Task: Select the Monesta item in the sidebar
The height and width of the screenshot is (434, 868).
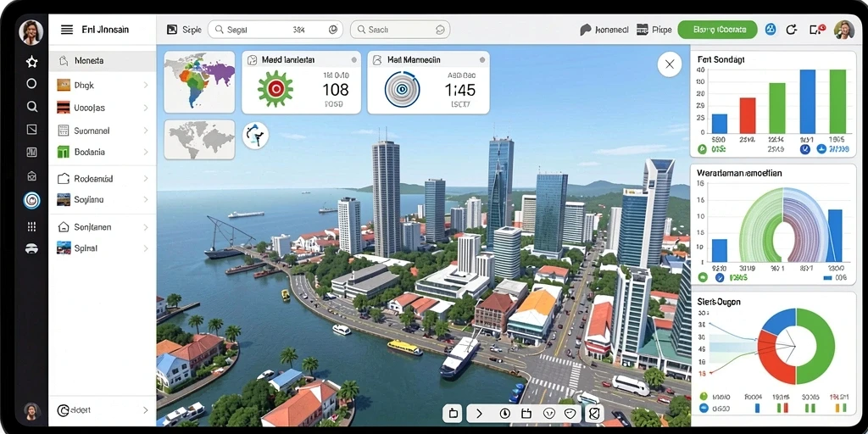Action: point(103,61)
